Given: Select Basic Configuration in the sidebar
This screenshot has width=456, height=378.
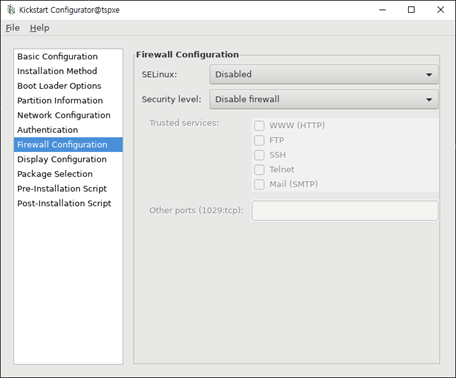Looking at the screenshot, I should point(68,56).
